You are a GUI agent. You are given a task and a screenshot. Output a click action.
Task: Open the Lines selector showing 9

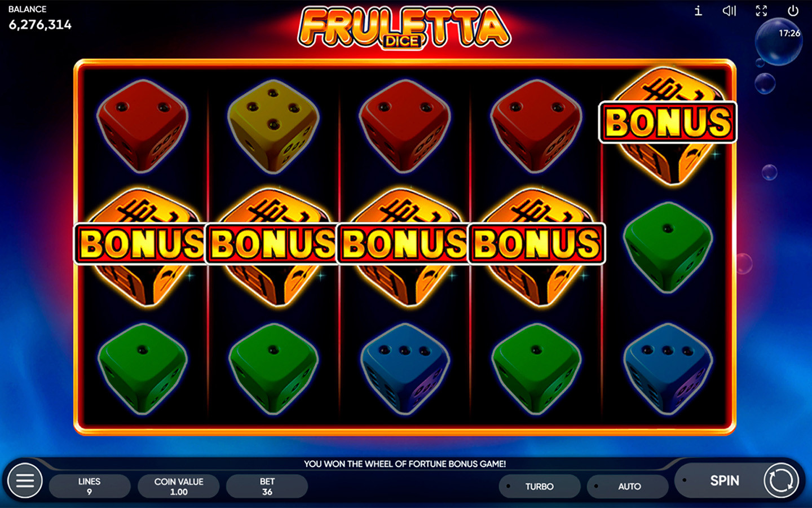click(x=90, y=486)
